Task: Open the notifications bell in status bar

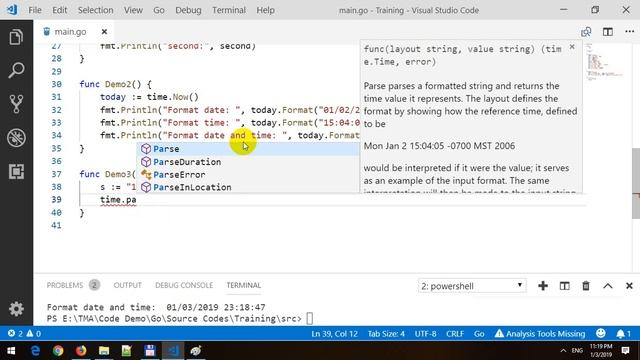Action: click(x=623, y=333)
